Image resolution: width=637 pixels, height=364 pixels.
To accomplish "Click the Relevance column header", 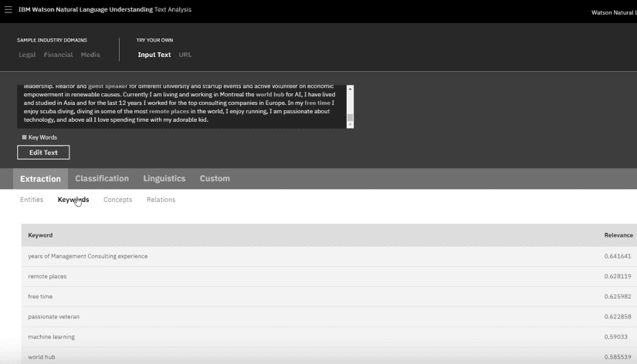I will (x=618, y=235).
